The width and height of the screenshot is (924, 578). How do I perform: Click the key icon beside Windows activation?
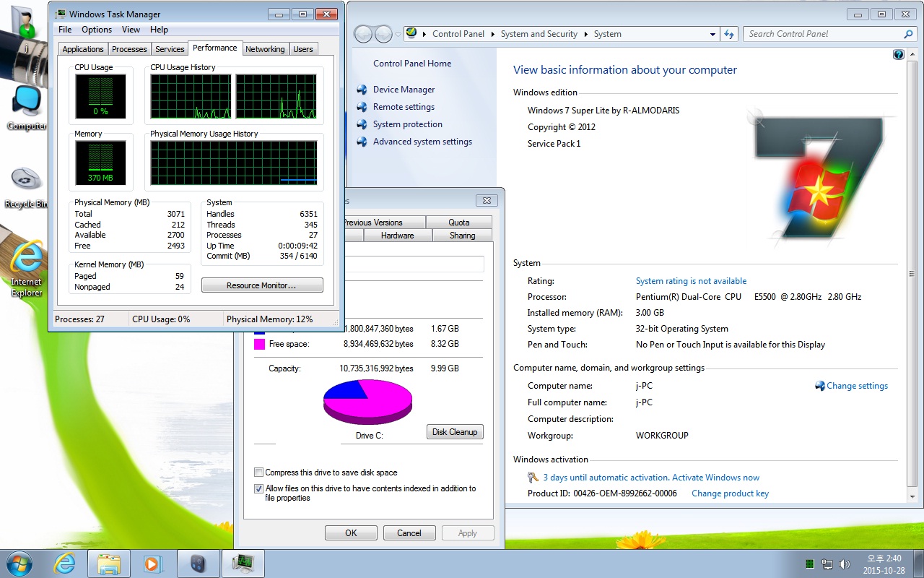pos(533,478)
